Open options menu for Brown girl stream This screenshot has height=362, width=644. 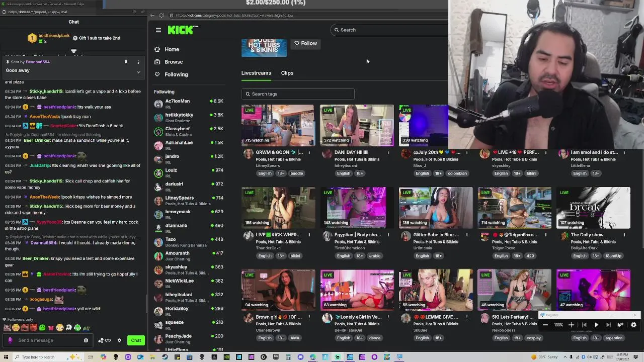click(x=309, y=317)
